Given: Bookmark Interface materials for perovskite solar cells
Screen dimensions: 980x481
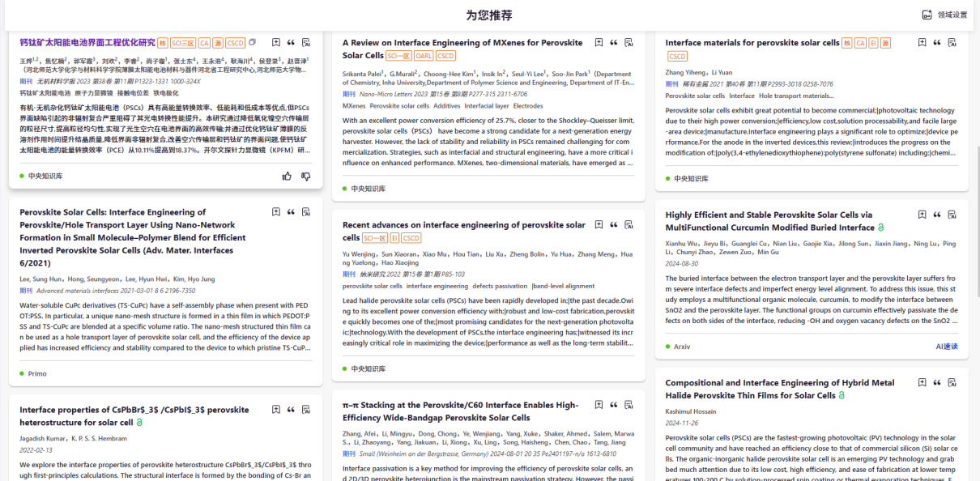Looking at the screenshot, I should pos(922,43).
